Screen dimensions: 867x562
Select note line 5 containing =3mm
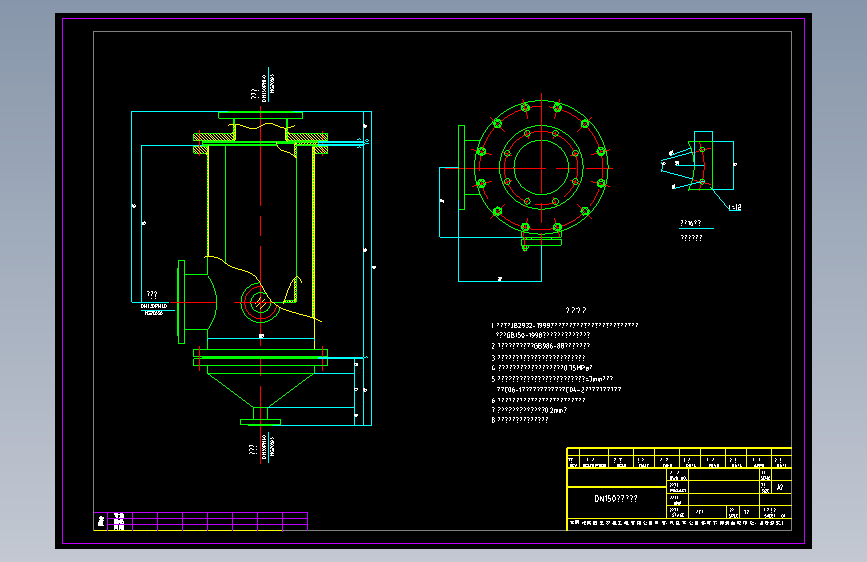coord(552,379)
